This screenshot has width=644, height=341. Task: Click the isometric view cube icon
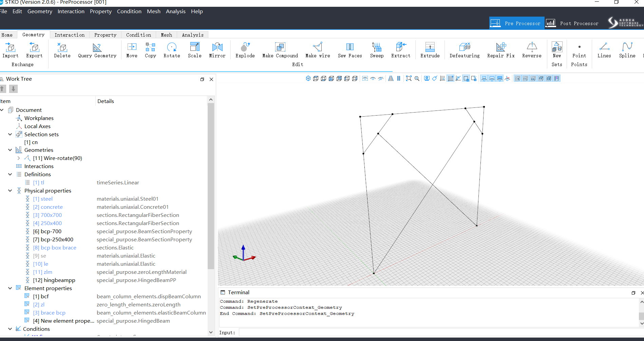click(x=308, y=78)
